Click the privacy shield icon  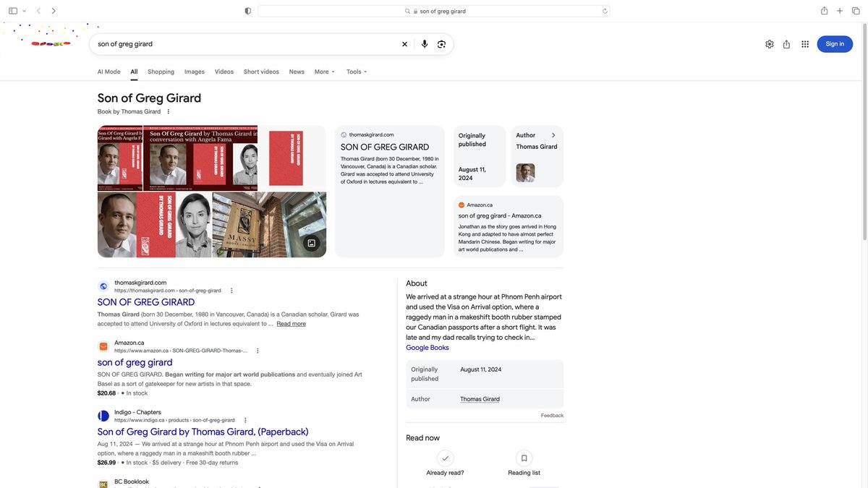point(248,11)
